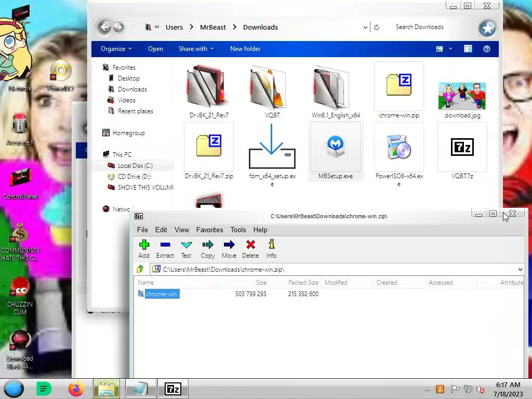Image resolution: width=532 pixels, height=399 pixels.
Task: Extract files with 7-Zip Extract icon
Action: pyautogui.click(x=165, y=249)
